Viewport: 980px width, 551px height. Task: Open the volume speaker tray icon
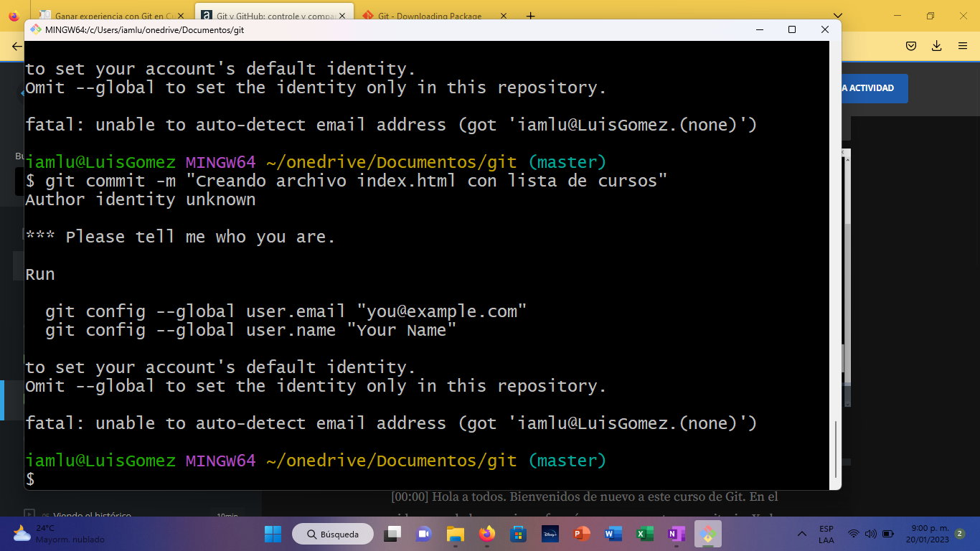point(871,534)
